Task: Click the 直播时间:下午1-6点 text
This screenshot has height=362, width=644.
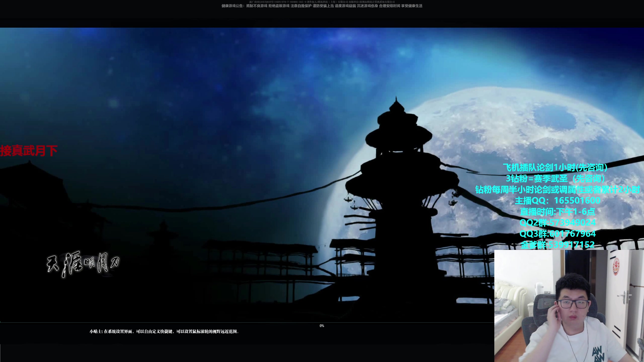Action: [557, 212]
